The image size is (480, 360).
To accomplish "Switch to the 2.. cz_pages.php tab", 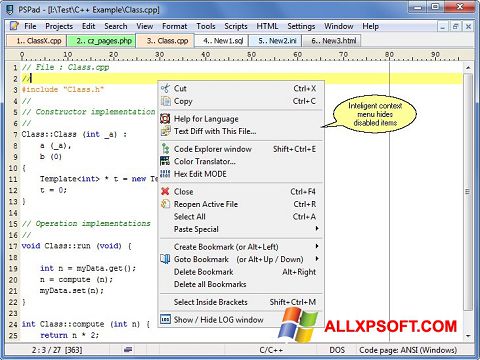I will pyautogui.click(x=101, y=41).
